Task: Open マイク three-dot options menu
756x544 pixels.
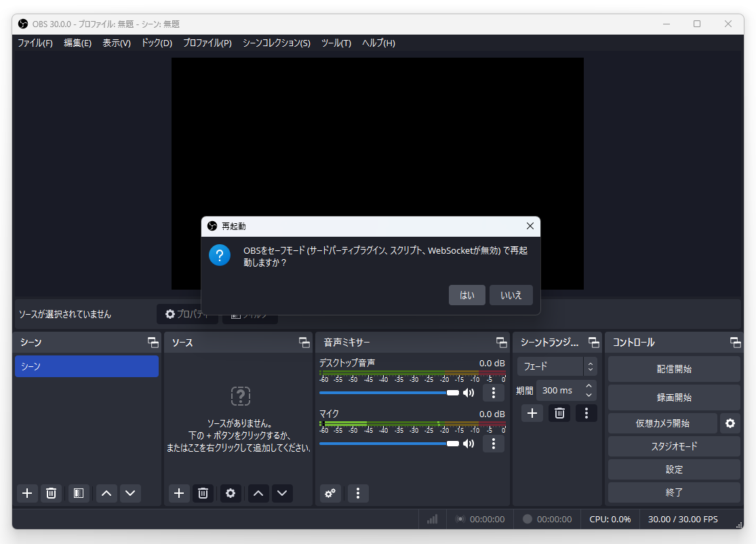Action: pyautogui.click(x=493, y=444)
